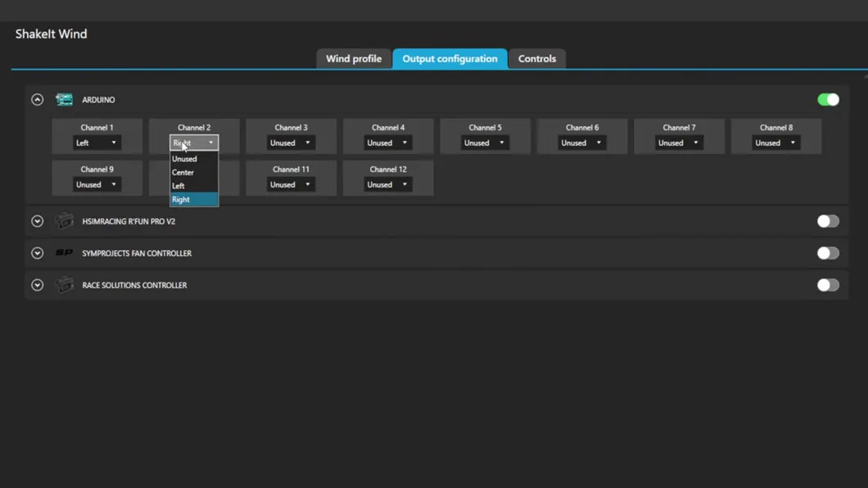The height and width of the screenshot is (488, 868).
Task: Click the Race Solutions Controller device icon
Action: click(64, 285)
